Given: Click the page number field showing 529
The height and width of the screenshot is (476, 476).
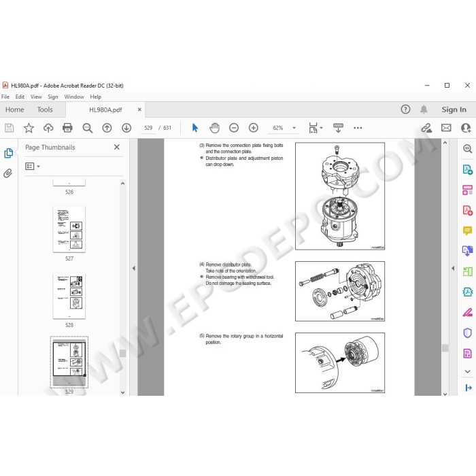Looking at the screenshot, I should [148, 128].
